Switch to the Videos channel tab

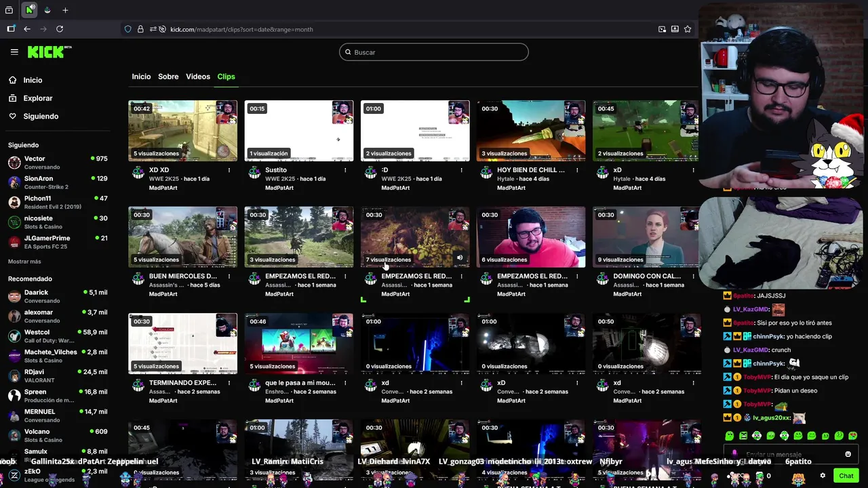[198, 77]
